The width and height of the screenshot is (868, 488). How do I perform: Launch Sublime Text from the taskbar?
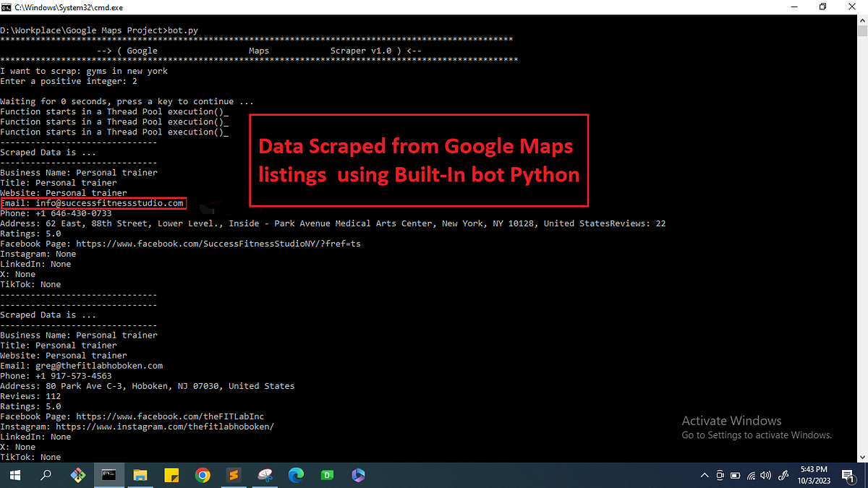[234, 475]
